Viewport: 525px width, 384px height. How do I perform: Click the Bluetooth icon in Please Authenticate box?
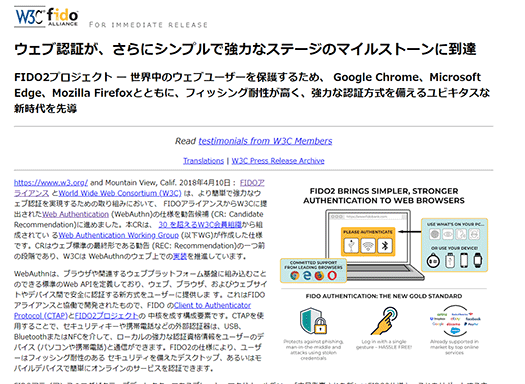click(385, 246)
